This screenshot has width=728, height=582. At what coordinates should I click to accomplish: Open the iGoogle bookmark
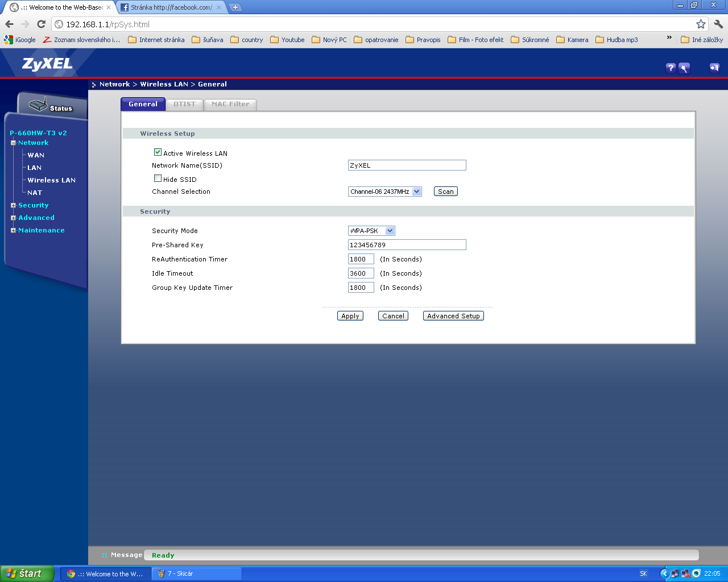pos(20,40)
